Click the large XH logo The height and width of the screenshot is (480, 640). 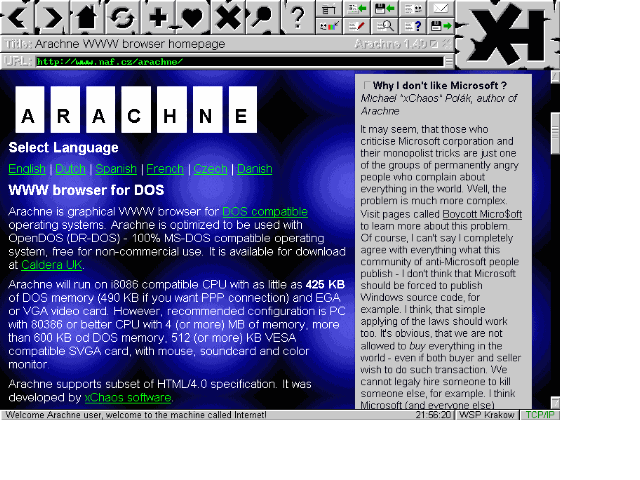tap(508, 34)
